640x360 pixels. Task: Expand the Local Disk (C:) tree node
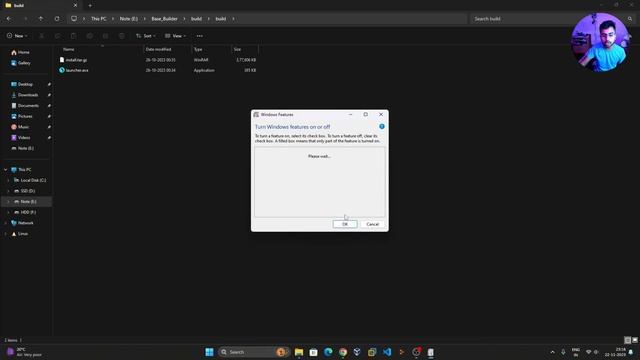coord(9,180)
